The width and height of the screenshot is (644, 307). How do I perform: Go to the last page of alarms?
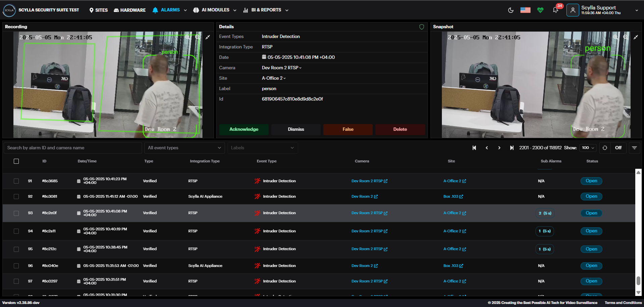[512, 148]
